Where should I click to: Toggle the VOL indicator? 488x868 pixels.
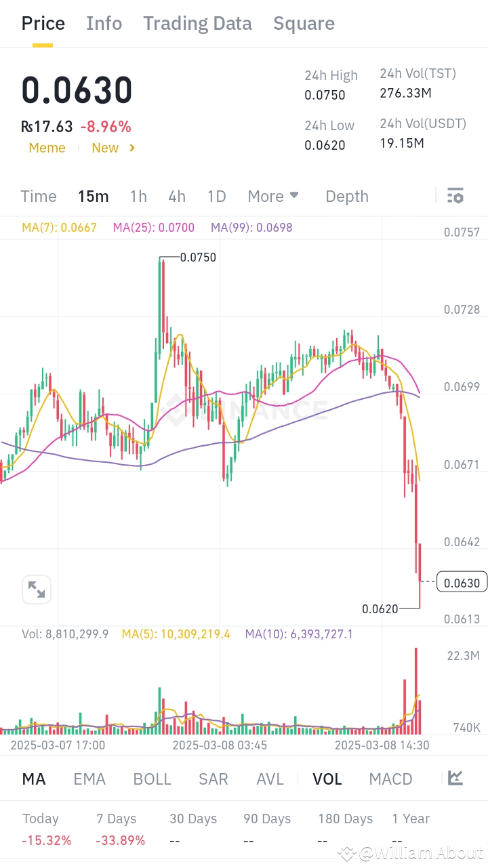pyautogui.click(x=327, y=779)
